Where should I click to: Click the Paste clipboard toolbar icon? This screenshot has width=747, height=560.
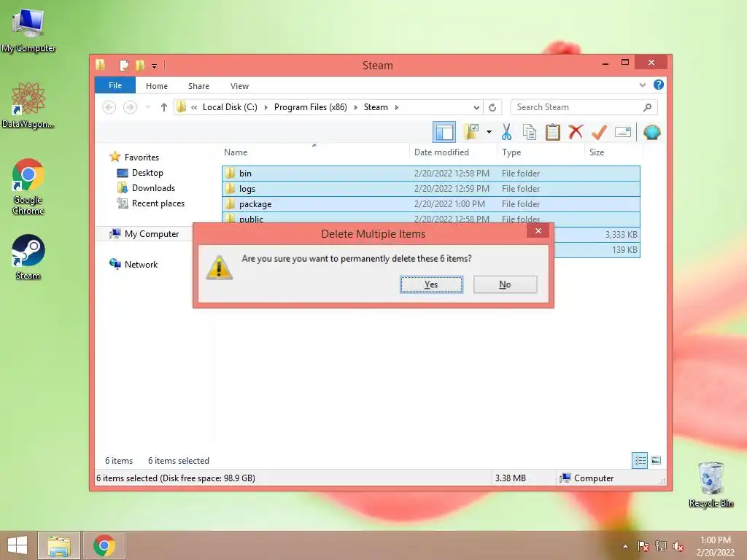coord(553,132)
